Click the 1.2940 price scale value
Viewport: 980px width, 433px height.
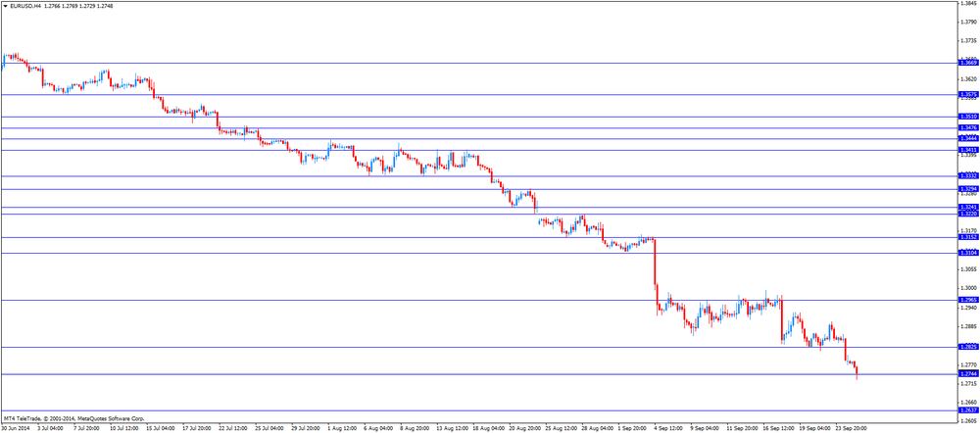[968, 308]
